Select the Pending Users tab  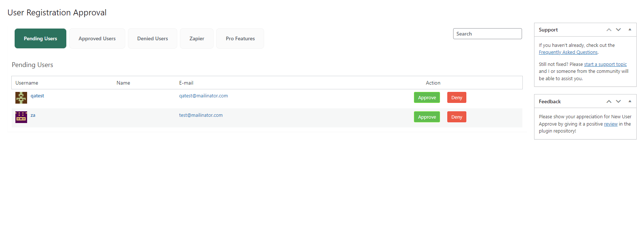(40, 38)
